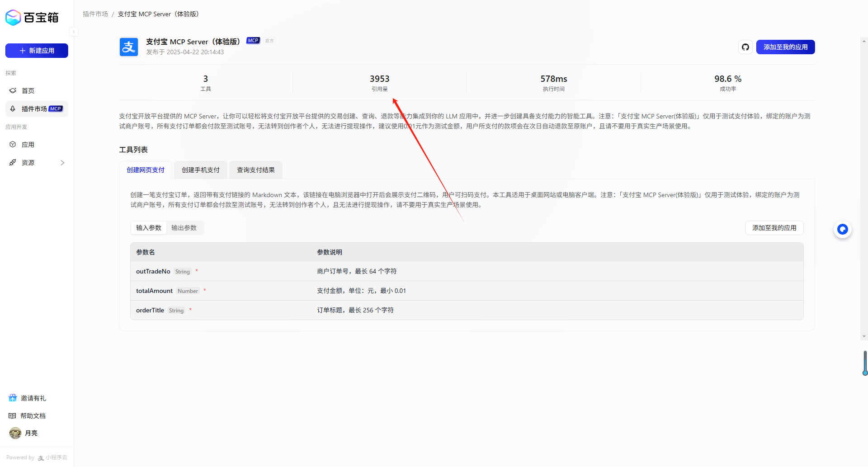
Task: Collapse the left sidebar toggle
Action: pos(74,32)
